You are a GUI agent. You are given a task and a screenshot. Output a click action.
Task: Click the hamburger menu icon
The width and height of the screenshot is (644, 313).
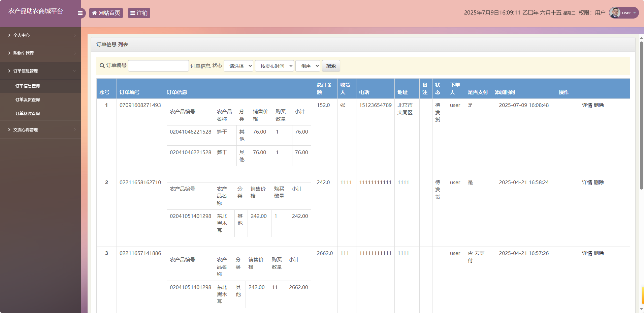click(80, 13)
